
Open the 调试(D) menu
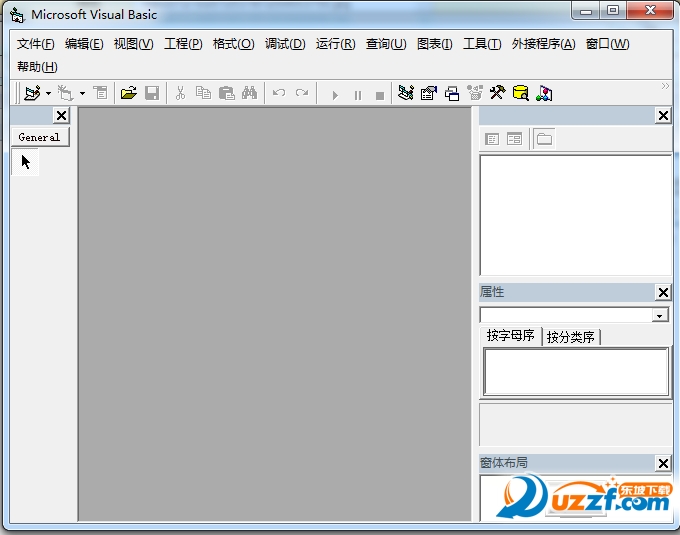(x=285, y=44)
